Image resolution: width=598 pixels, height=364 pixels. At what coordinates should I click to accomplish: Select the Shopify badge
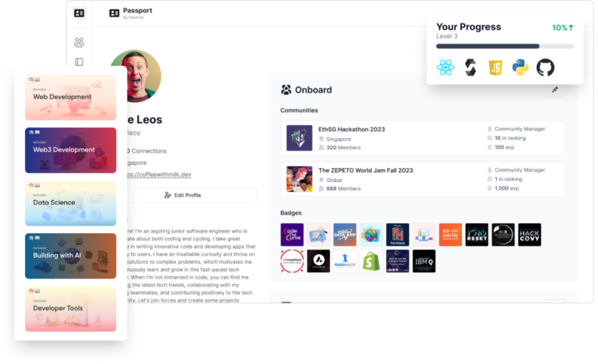(371, 261)
